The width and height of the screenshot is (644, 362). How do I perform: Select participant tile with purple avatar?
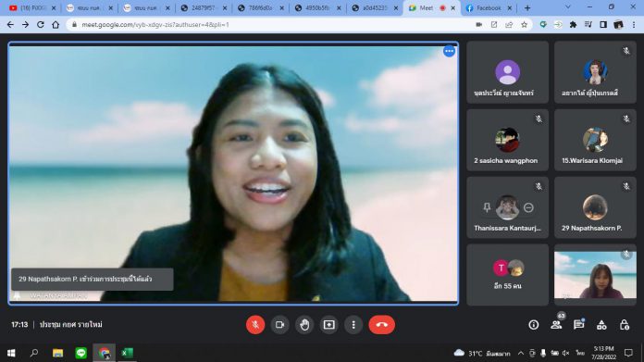pyautogui.click(x=507, y=72)
